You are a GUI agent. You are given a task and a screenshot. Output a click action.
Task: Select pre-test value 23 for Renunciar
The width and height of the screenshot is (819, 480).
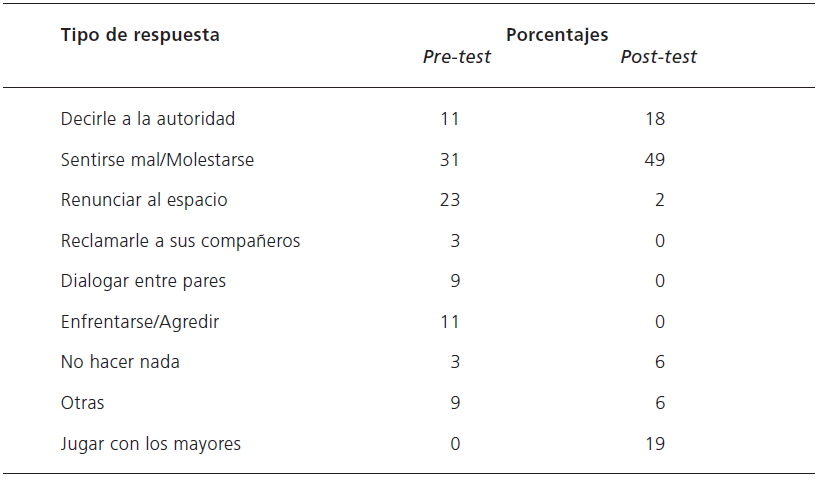[x=450, y=200]
